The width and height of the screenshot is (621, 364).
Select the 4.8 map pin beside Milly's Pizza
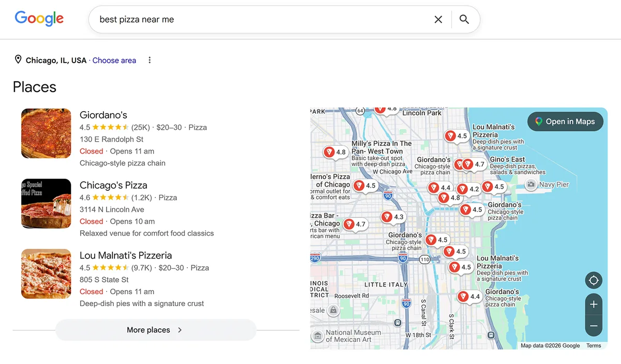coord(335,153)
